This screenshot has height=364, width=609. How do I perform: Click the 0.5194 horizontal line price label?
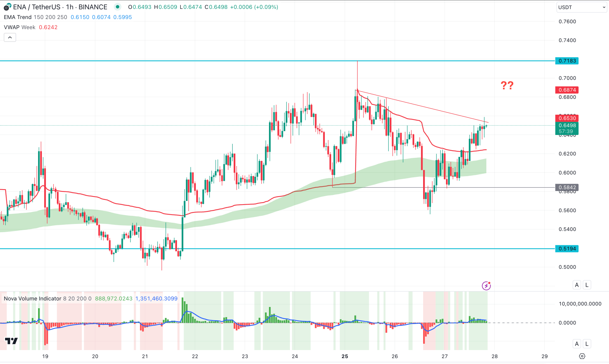pyautogui.click(x=567, y=249)
